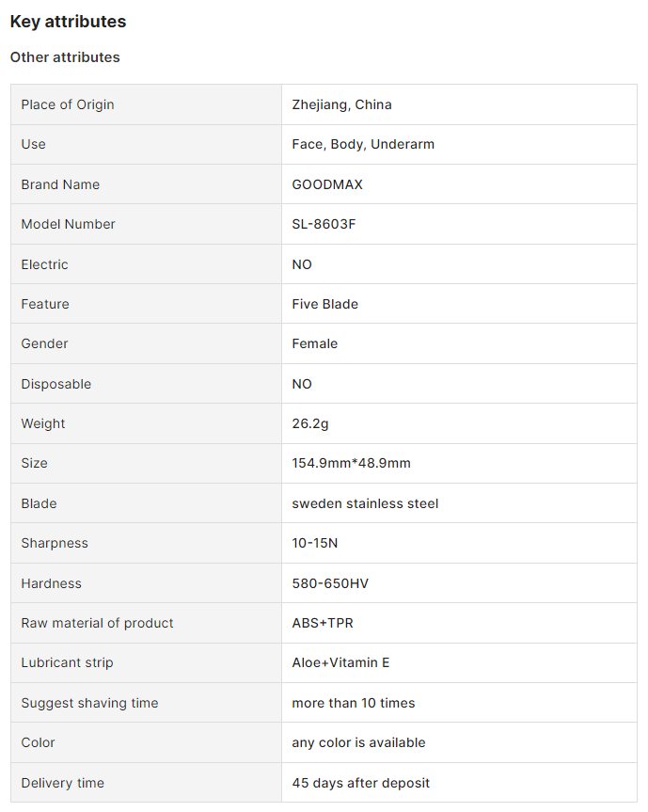Select the Aloe+Vitamin E lubricant value

340,662
